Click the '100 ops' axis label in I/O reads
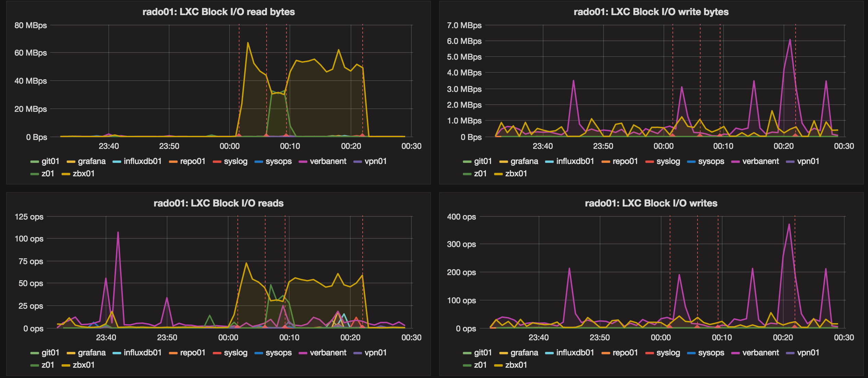 point(29,239)
